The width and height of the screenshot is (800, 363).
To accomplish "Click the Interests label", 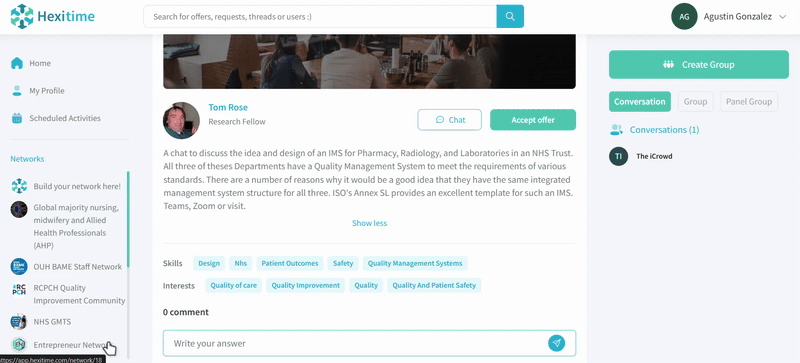I will tap(179, 285).
